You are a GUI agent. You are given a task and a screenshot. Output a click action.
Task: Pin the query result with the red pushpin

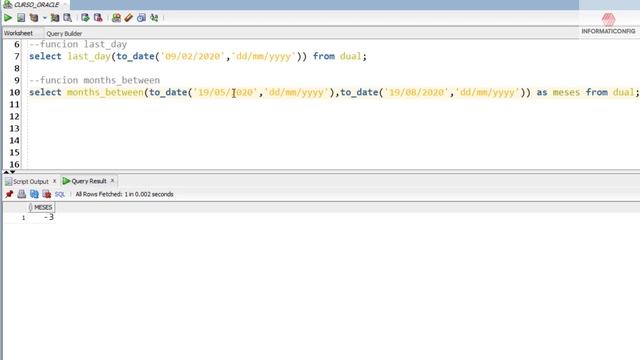[9, 194]
